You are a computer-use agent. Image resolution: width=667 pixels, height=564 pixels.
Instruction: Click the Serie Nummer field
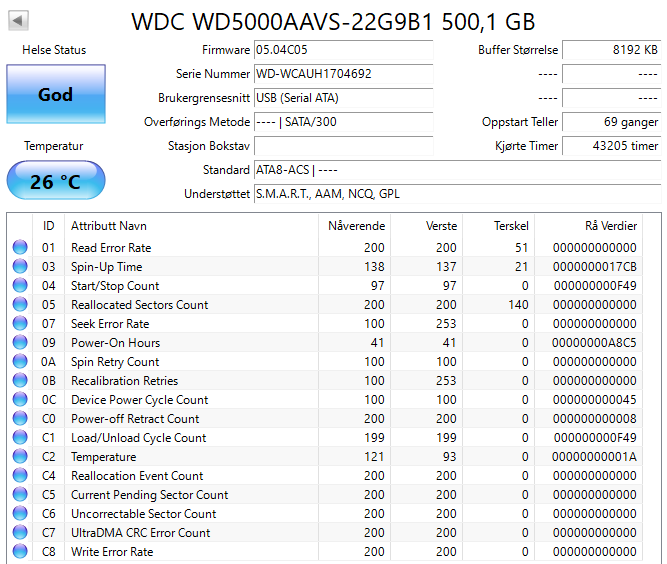pos(343,74)
